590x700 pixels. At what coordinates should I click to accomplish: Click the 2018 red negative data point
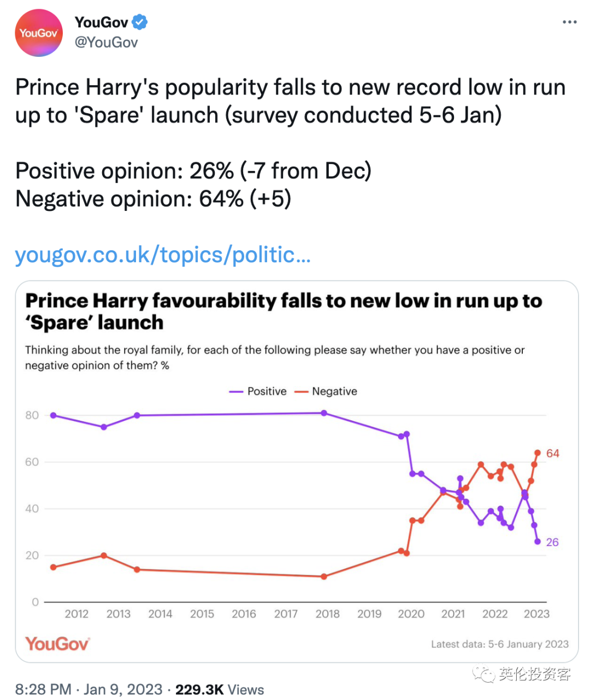click(x=324, y=577)
